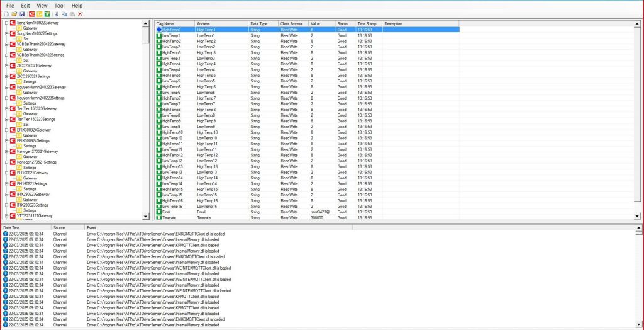Click the red channel icon of SongNam140922Gateway

pos(13,23)
